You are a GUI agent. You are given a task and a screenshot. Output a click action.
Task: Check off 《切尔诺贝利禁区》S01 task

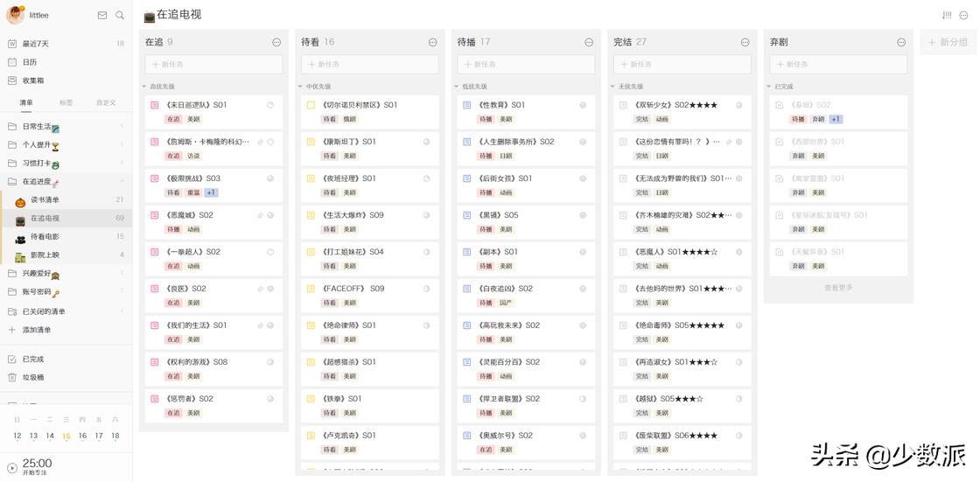[x=311, y=105]
